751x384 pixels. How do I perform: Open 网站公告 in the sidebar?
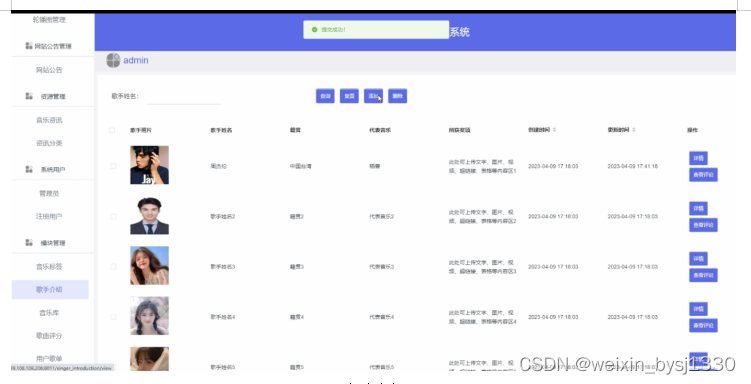tap(49, 70)
